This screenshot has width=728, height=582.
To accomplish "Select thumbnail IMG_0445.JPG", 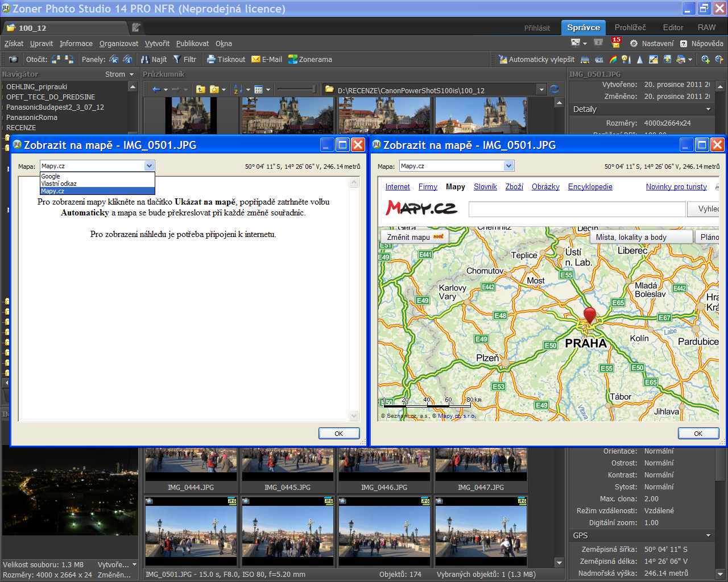I will click(x=288, y=469).
